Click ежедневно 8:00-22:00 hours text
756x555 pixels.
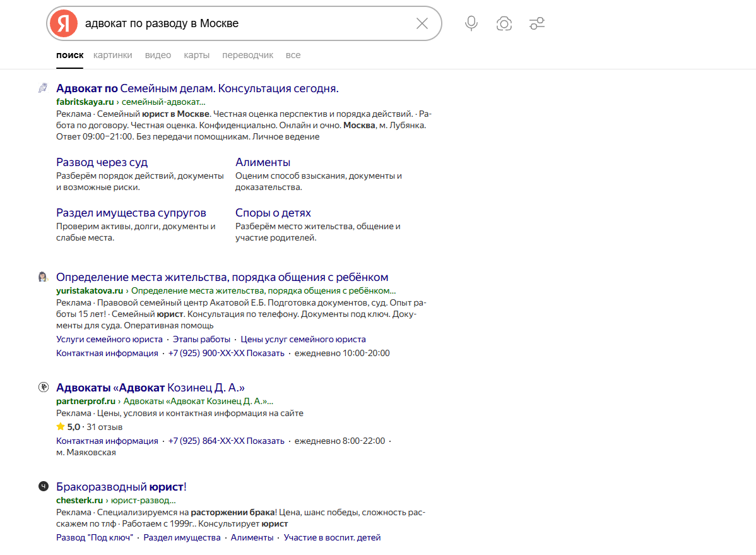pos(340,441)
